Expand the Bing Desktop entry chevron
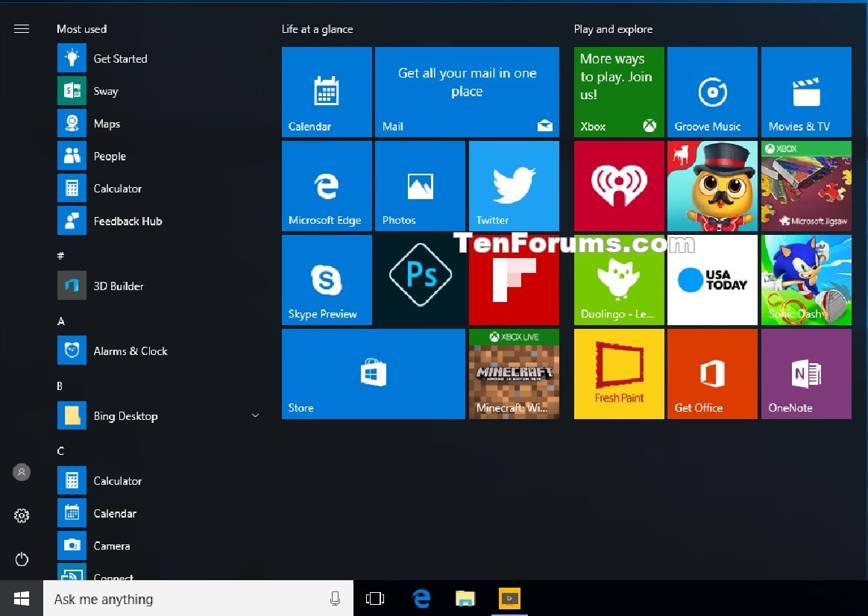Viewport: 868px width, 616px height. [255, 415]
